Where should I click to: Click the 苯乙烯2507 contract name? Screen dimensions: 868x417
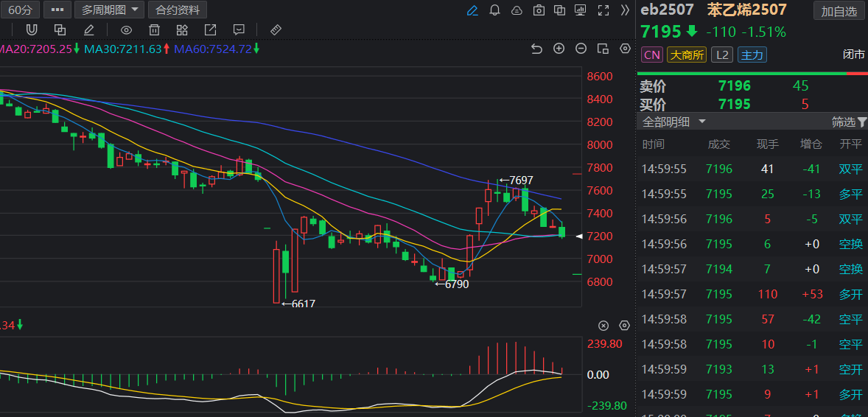[746, 10]
